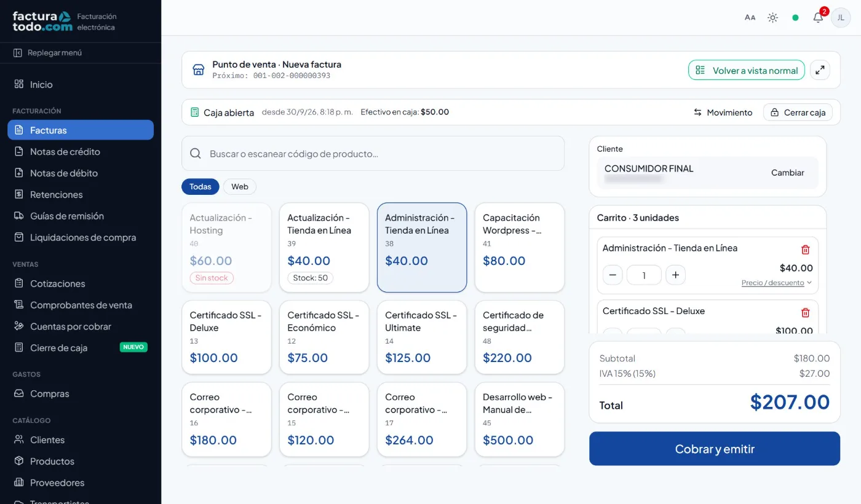Viewport: 861px width, 504px height.
Task: Open Cotizaciones under Ventas
Action: pos(81,284)
